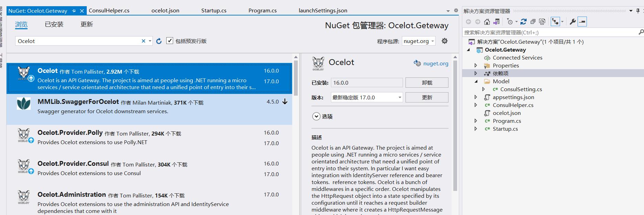Open Solution Explorer window options dropdown arrow

pos(631,11)
